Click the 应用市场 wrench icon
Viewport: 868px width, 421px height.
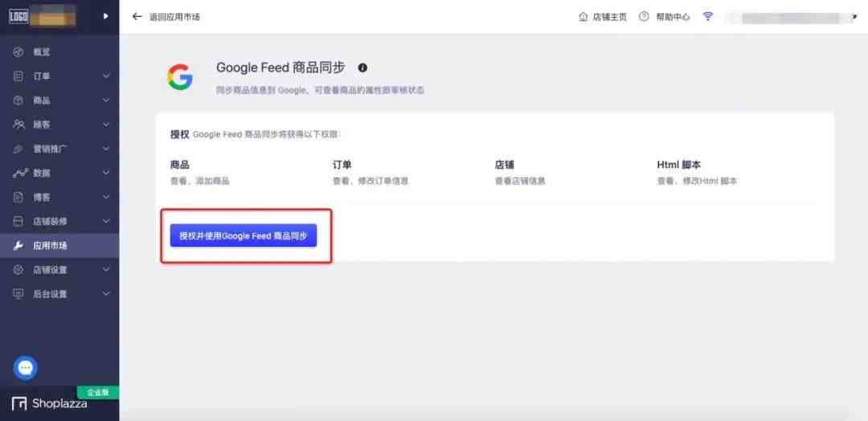18,246
